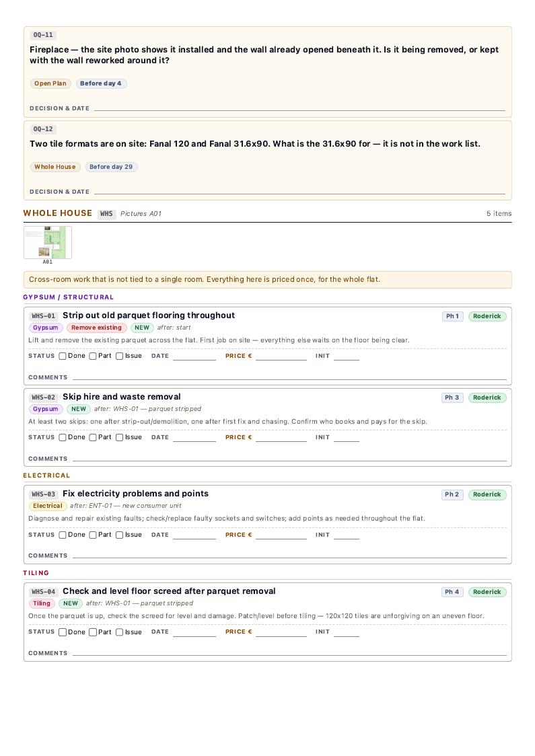
Task: Click the Comments line under WHS-02
Action: 289,459
